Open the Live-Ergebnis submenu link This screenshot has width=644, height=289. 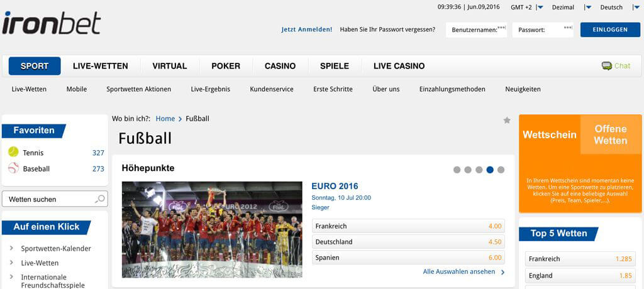click(x=210, y=89)
